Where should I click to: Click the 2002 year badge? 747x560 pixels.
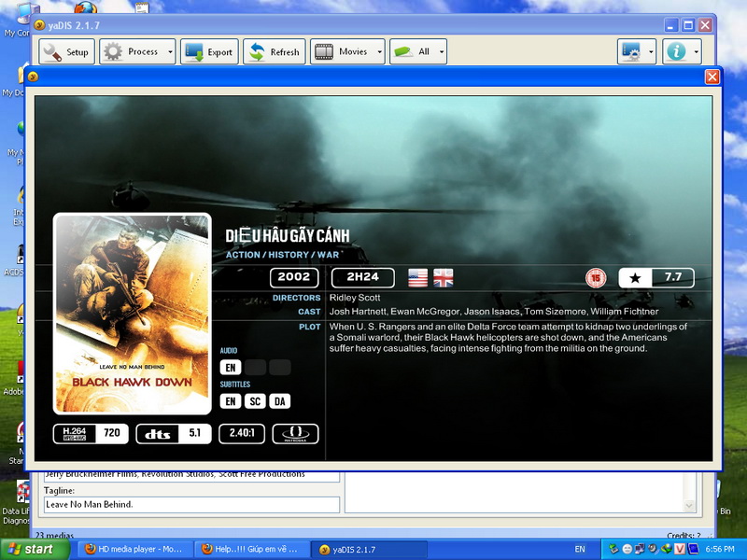click(x=294, y=277)
